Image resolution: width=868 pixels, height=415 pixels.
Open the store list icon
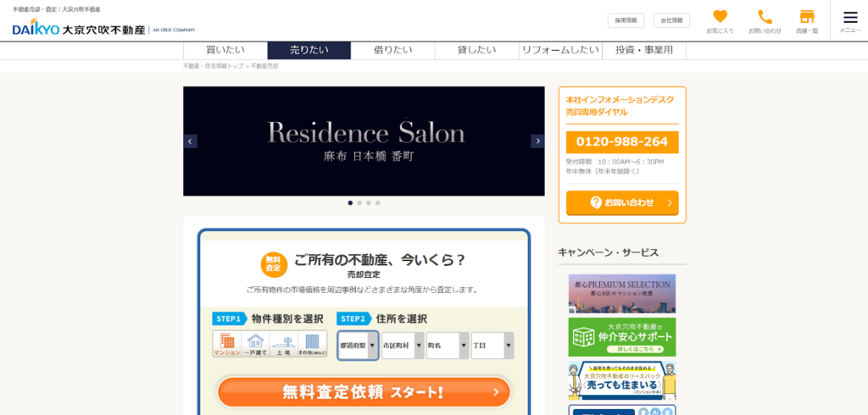coord(807,21)
